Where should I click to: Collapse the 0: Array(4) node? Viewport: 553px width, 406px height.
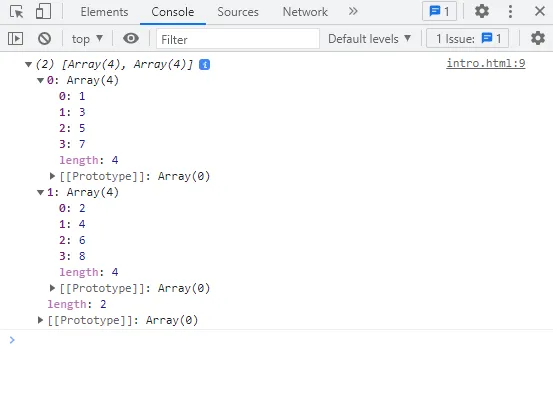click(x=41, y=80)
